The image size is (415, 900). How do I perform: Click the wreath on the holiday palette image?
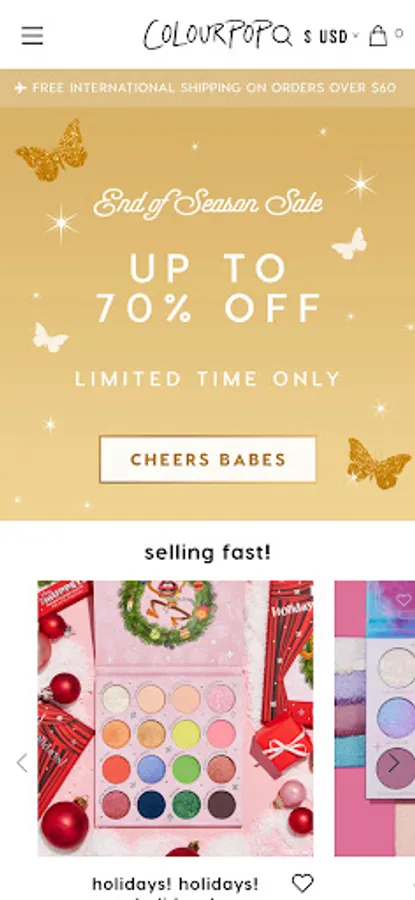[166, 613]
